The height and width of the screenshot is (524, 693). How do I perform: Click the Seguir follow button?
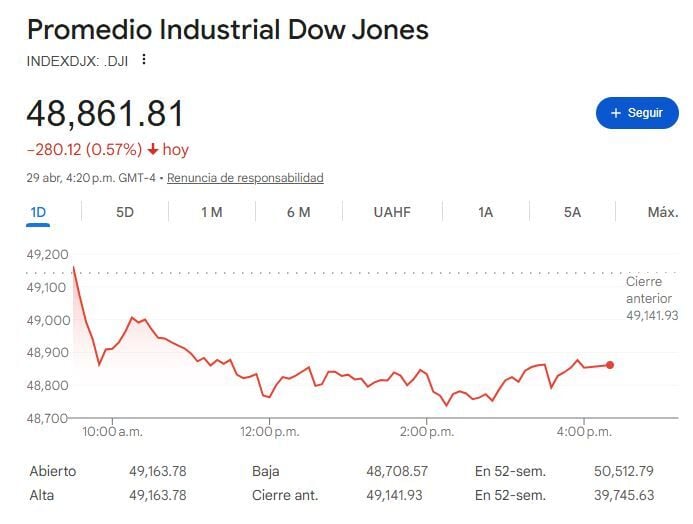[x=637, y=113]
